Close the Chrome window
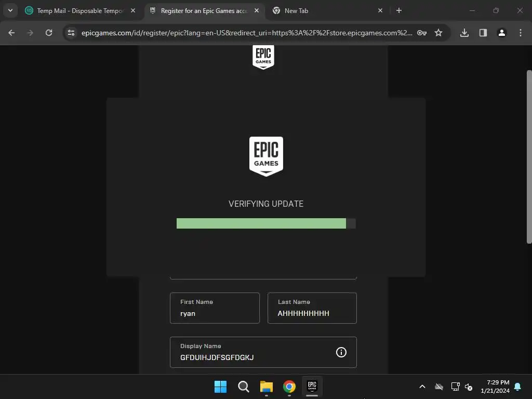Viewport: 532px width, 399px height. pos(520,11)
